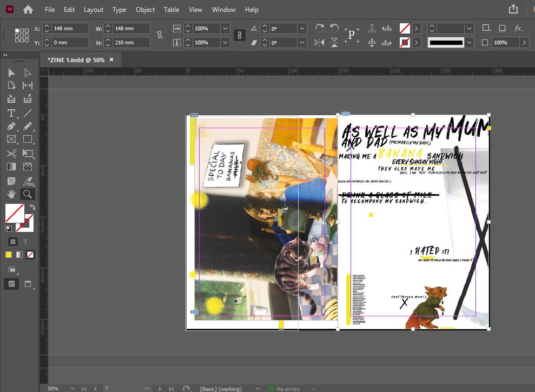Select the Type tool
The image size is (535, 392).
pos(11,113)
